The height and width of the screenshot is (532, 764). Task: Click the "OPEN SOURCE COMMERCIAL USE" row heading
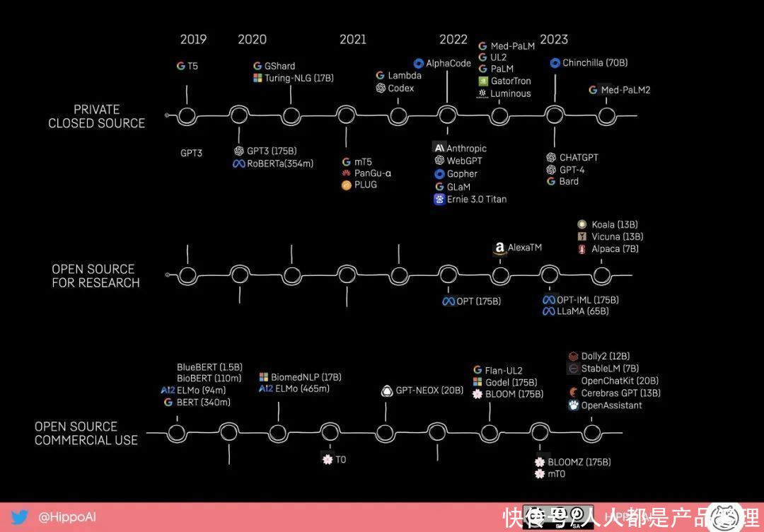coord(86,434)
